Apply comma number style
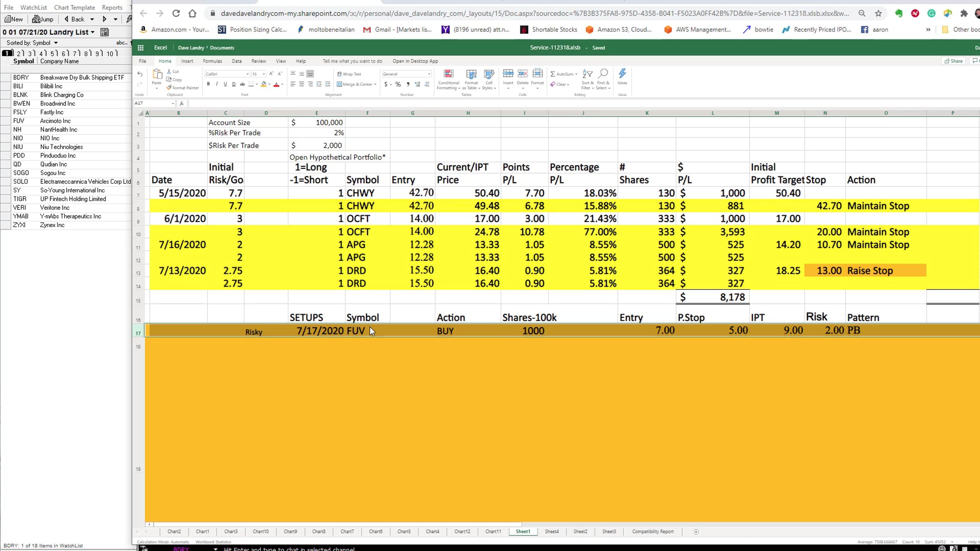 coord(408,84)
